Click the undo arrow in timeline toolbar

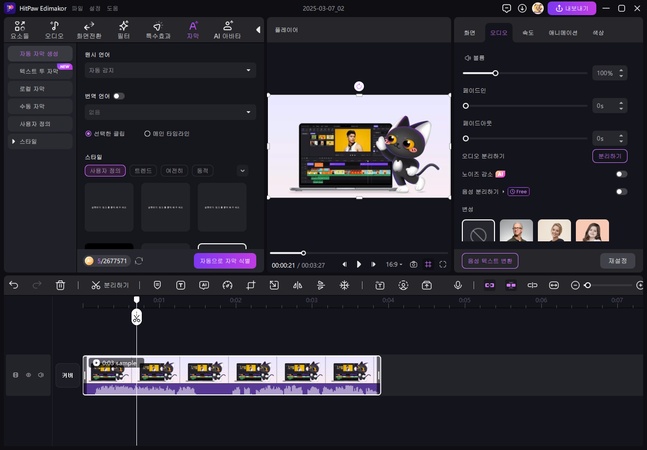click(13, 285)
